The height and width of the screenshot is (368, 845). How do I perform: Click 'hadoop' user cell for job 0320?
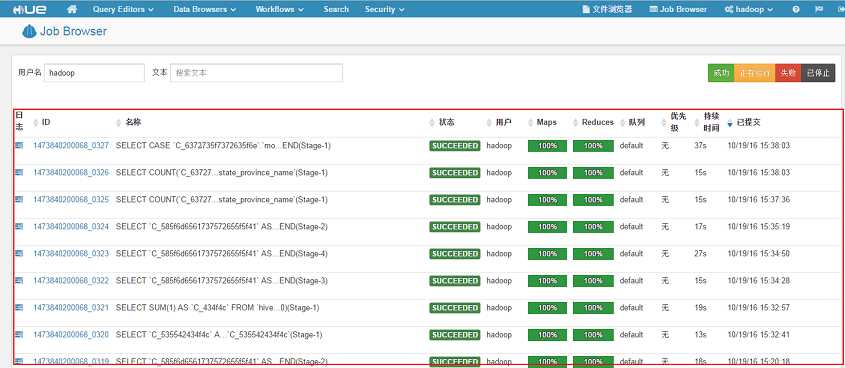(499, 335)
